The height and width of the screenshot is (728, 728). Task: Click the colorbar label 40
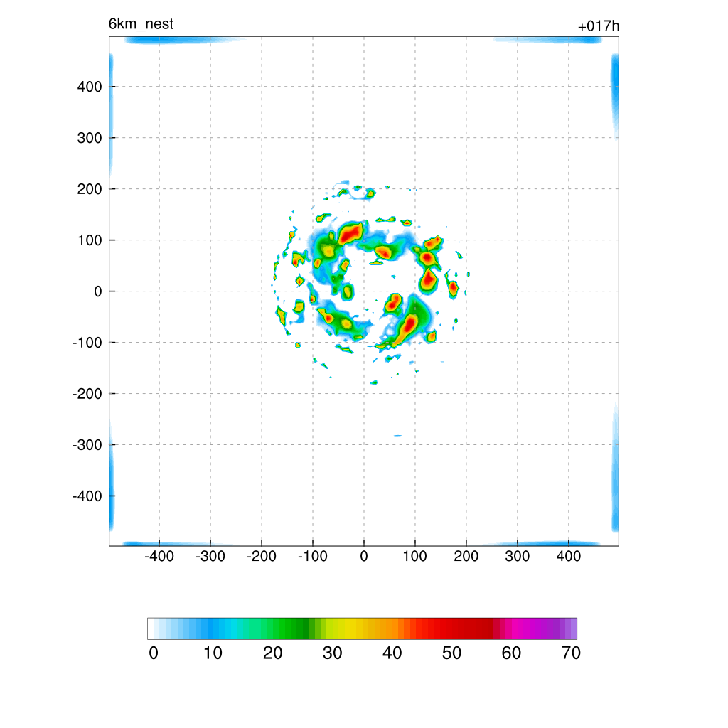[x=392, y=653]
